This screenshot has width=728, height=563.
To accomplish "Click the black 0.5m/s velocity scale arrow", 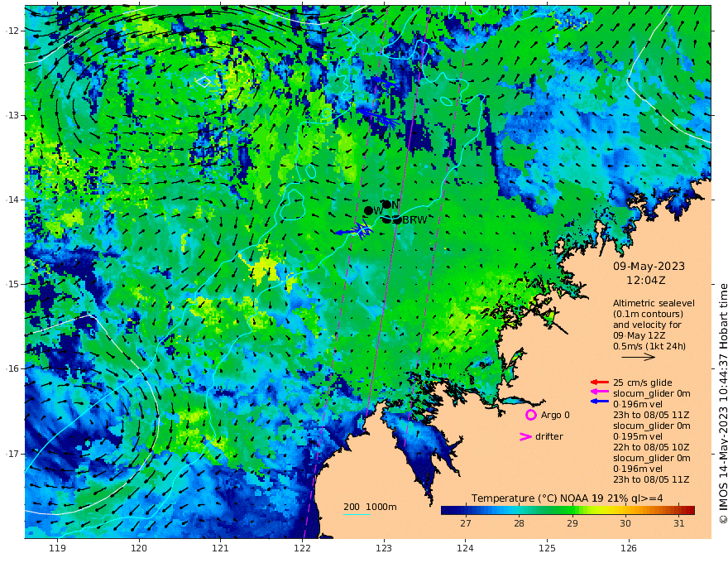I will click(639, 357).
